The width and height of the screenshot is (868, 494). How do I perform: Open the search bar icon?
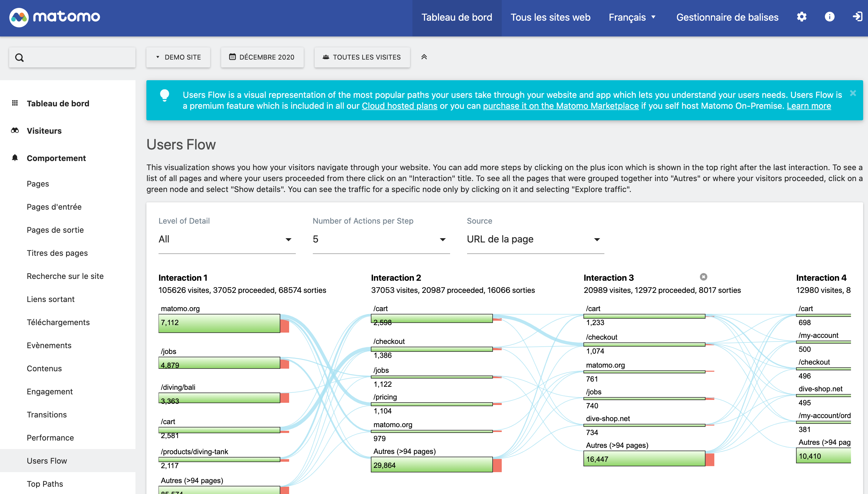[19, 57]
